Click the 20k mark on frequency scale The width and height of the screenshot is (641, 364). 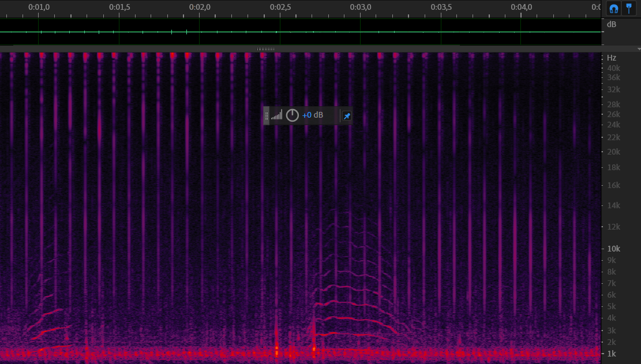tap(613, 152)
